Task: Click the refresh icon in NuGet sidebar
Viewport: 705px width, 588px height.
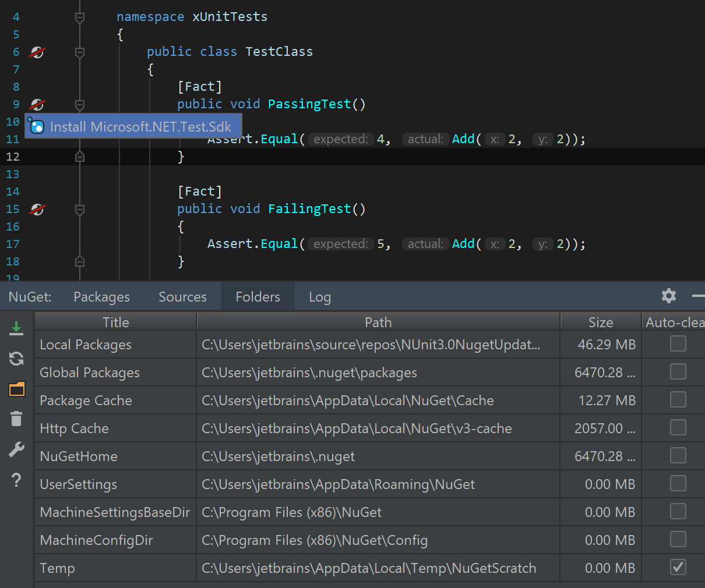Action: coord(16,359)
